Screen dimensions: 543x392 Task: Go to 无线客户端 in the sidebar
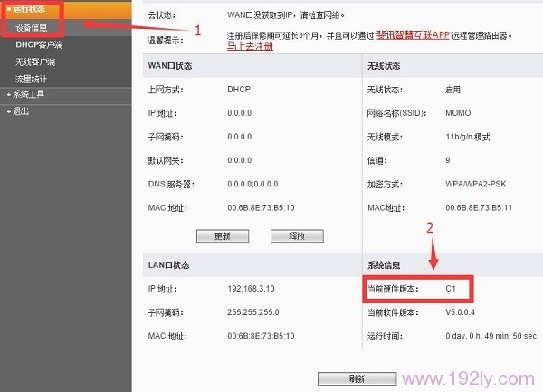coord(35,62)
